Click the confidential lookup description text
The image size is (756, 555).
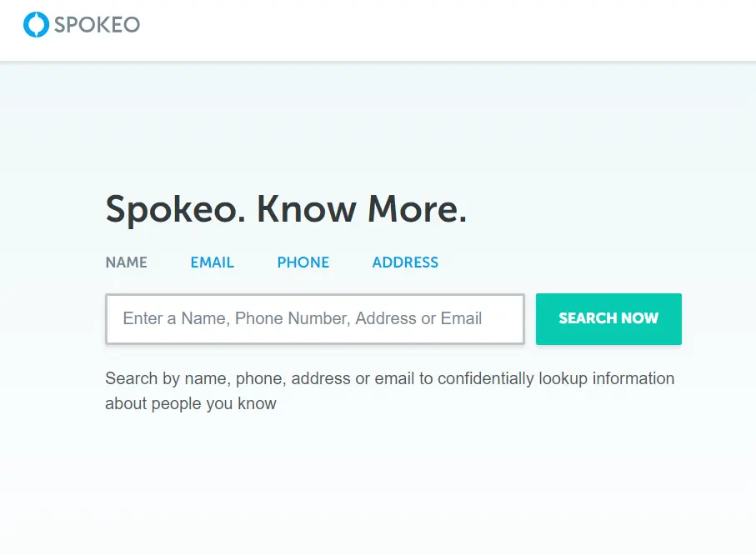point(389,390)
